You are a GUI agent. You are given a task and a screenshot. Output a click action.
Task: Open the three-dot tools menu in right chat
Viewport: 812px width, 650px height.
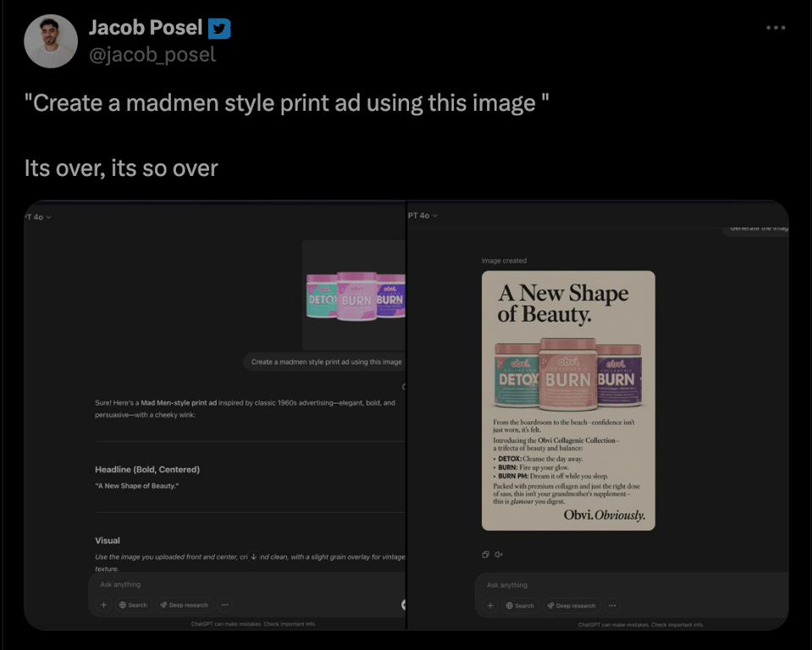(x=612, y=605)
